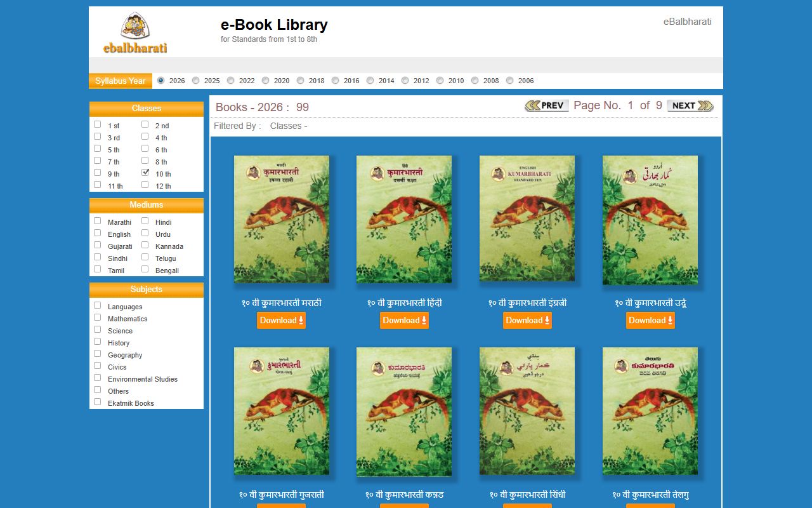Filter by Environmental Studies subject

click(x=98, y=378)
